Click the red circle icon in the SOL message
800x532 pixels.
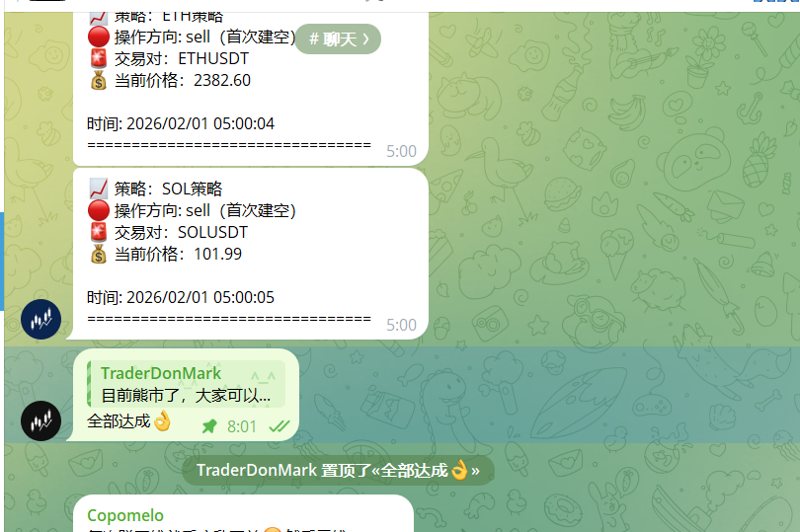(x=99, y=210)
